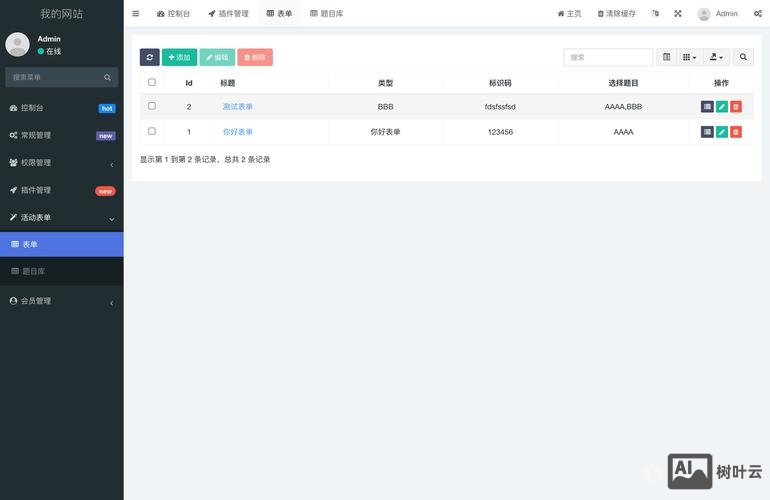Open the columns visibility dropdown

[x=689, y=57]
